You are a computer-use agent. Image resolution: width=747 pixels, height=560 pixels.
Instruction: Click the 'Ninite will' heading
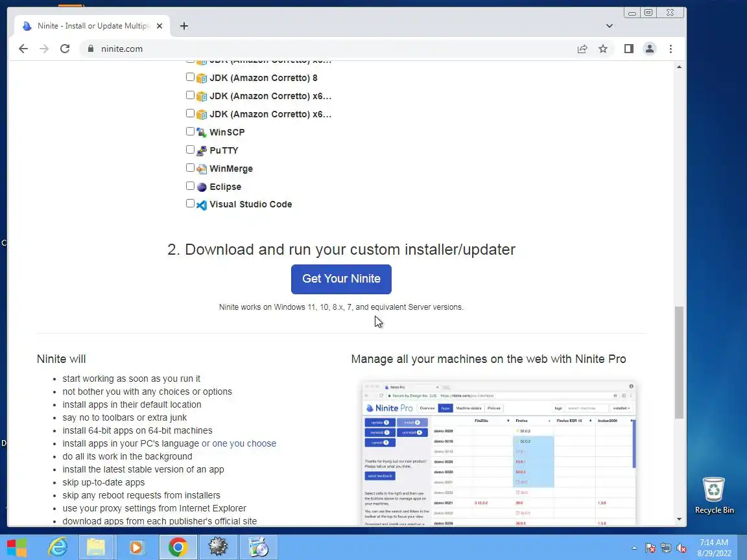coord(62,359)
